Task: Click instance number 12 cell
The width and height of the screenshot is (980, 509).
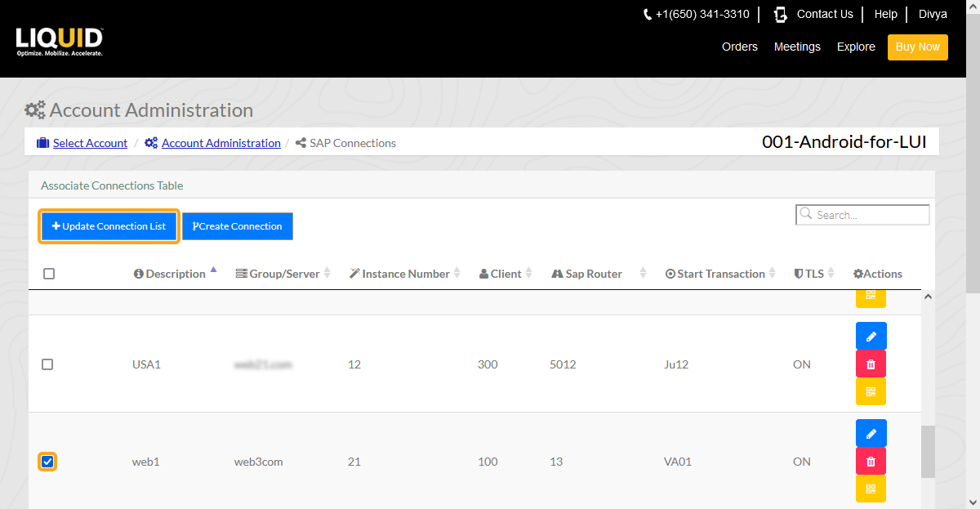Action: [x=354, y=364]
